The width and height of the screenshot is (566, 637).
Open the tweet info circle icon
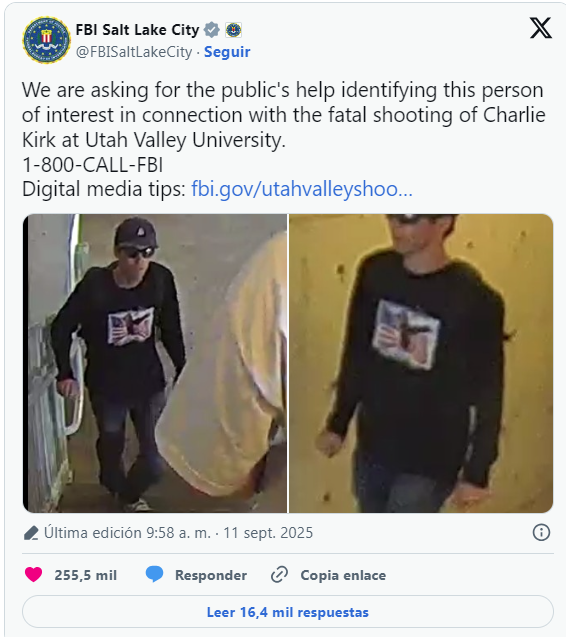(541, 532)
